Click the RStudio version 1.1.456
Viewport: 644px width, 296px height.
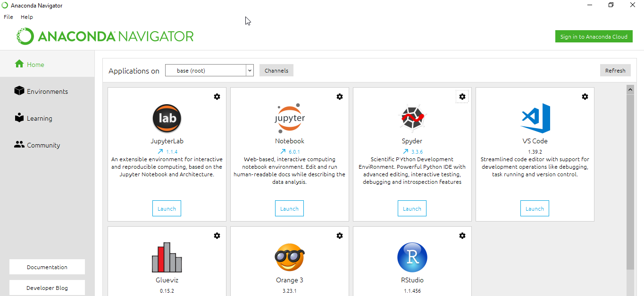tap(412, 291)
